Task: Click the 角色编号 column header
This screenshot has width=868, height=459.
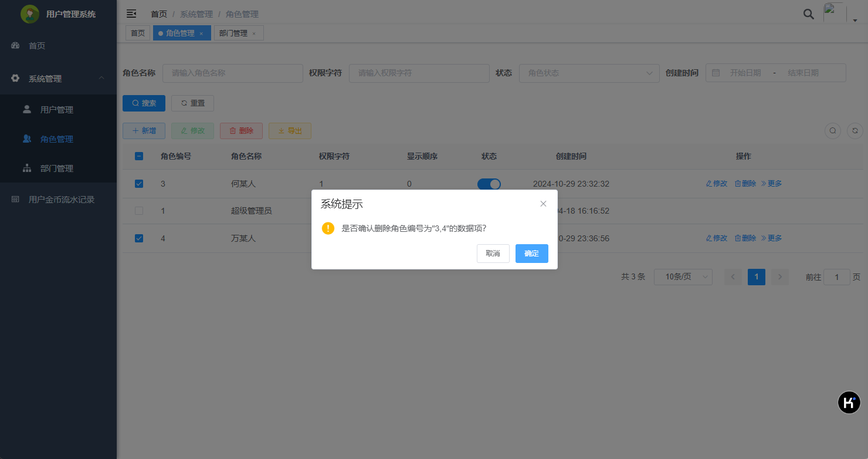Action: (x=176, y=156)
